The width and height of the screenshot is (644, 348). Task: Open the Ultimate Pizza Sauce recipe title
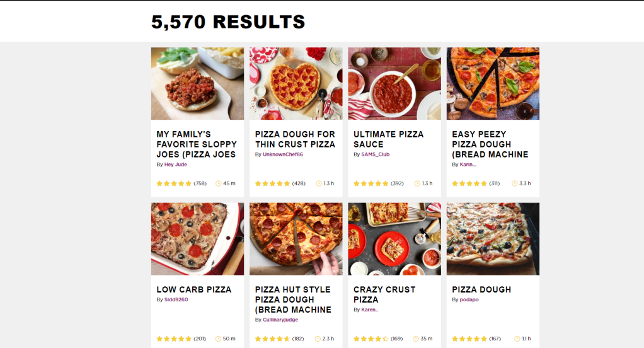point(389,139)
